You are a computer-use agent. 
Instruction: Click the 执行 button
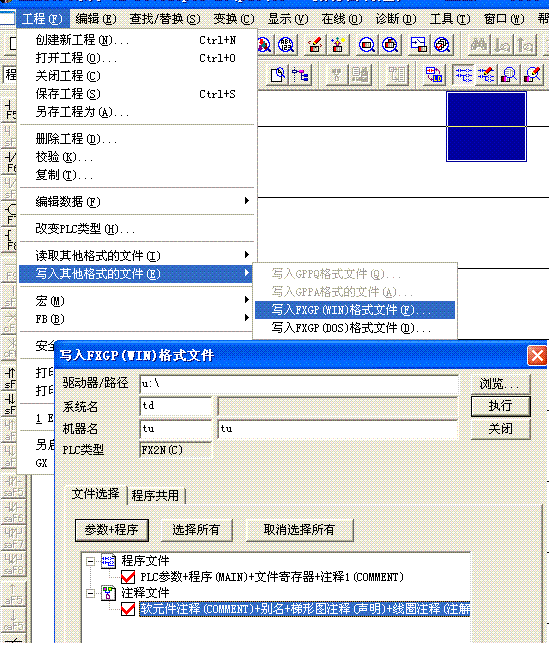pos(501,406)
